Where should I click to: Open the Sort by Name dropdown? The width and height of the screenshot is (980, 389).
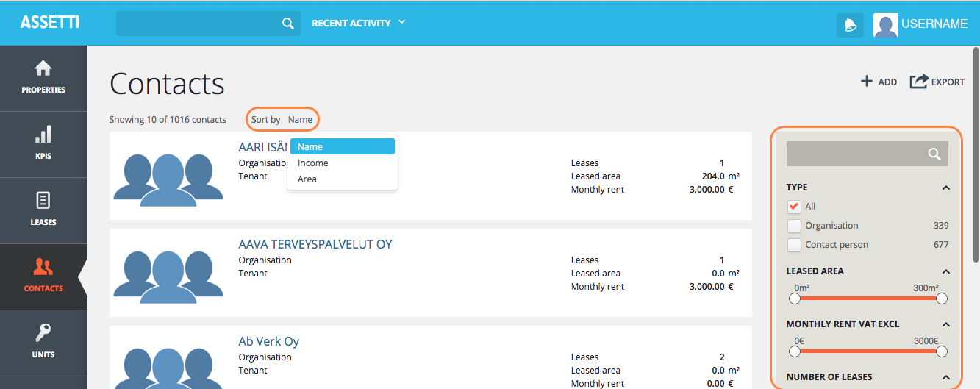(300, 120)
